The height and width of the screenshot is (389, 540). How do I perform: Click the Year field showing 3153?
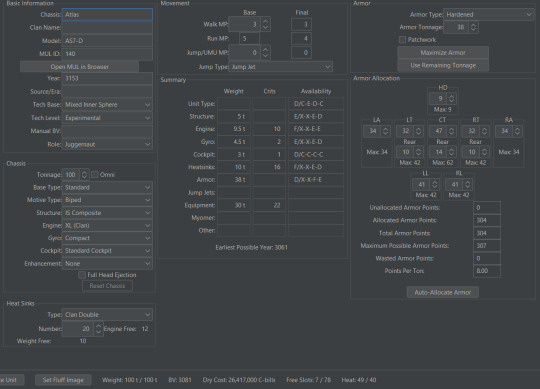click(107, 78)
